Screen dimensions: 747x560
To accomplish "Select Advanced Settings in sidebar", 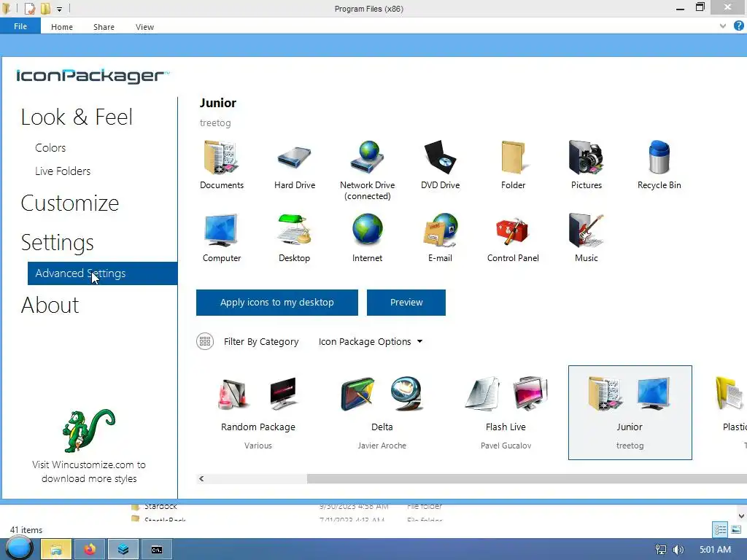I will [x=102, y=273].
